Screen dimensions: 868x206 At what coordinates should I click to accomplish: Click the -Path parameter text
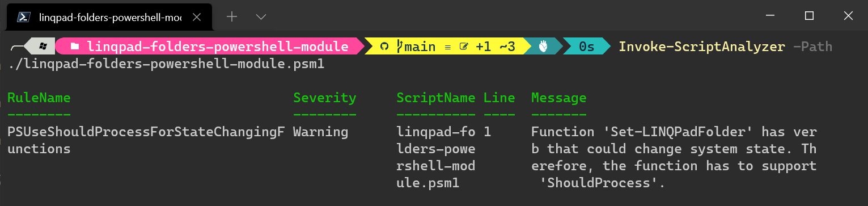point(813,47)
